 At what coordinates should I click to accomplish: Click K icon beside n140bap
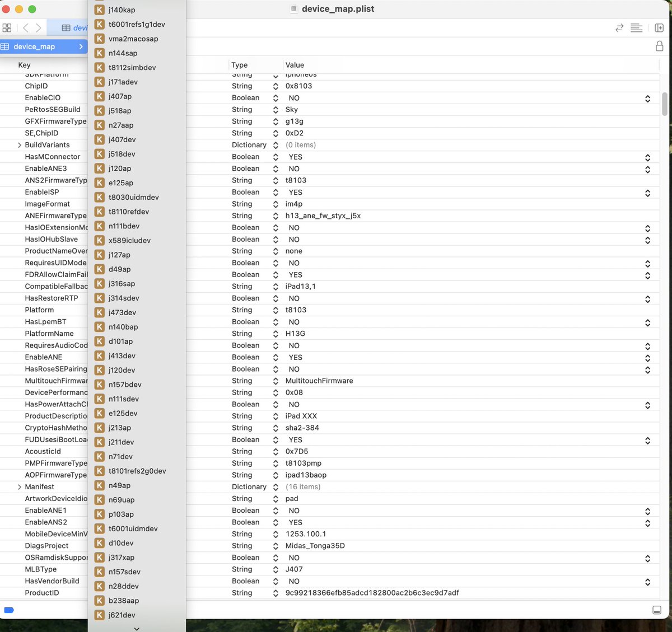click(x=99, y=327)
